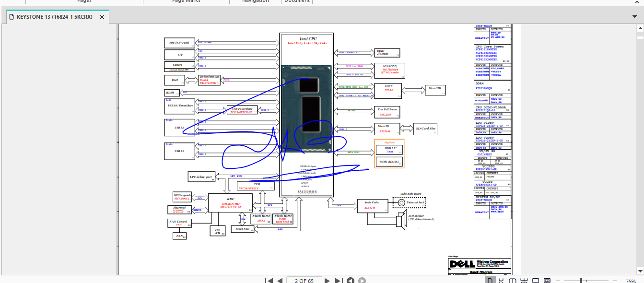Click the LPC debug port block
This screenshot has width=644, height=283.
coord(201,177)
